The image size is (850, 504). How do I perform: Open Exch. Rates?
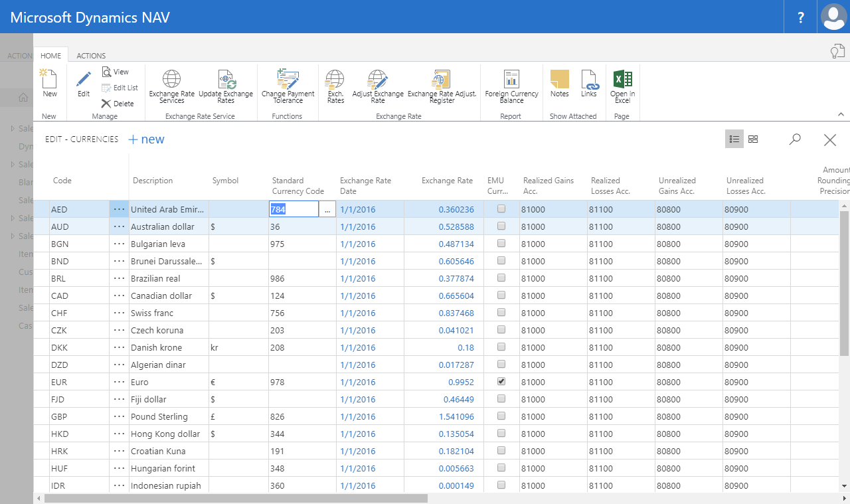click(335, 87)
